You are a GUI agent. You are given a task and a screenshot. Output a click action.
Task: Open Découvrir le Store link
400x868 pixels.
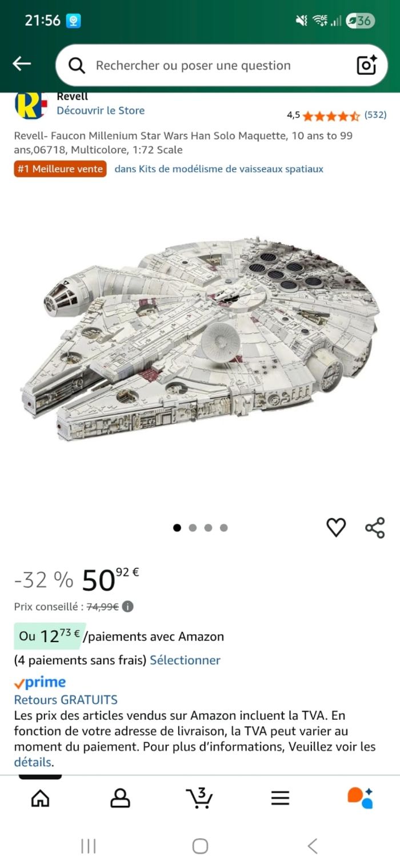(101, 110)
